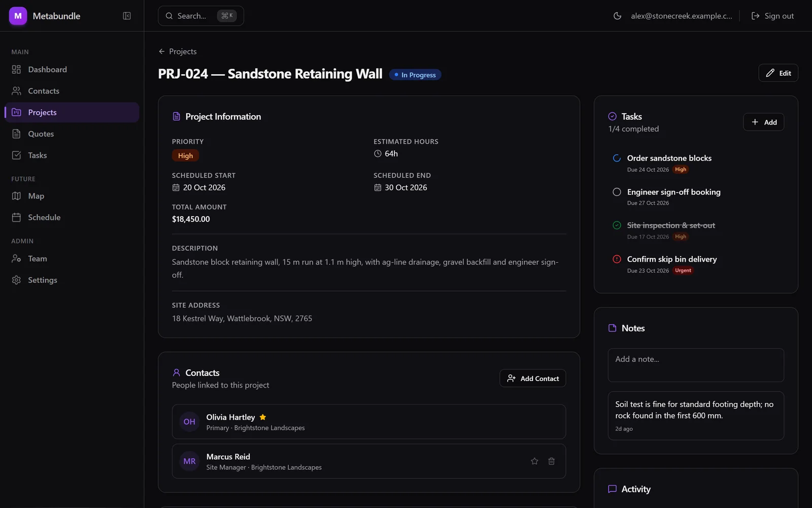812x508 pixels.
Task: Focus the Add a note field
Action: 696,365
